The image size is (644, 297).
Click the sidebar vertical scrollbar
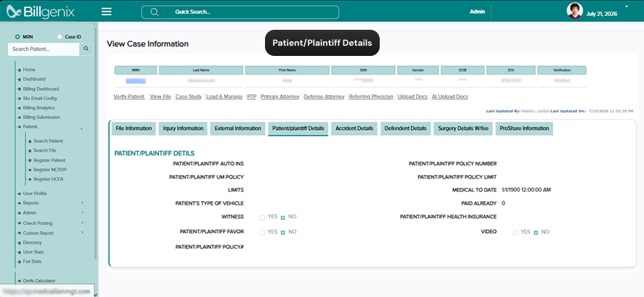pos(96,144)
